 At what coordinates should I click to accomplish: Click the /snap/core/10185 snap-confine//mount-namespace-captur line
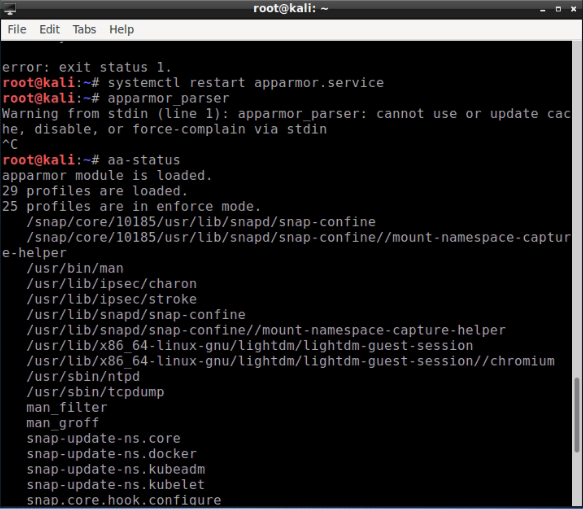[298, 237]
